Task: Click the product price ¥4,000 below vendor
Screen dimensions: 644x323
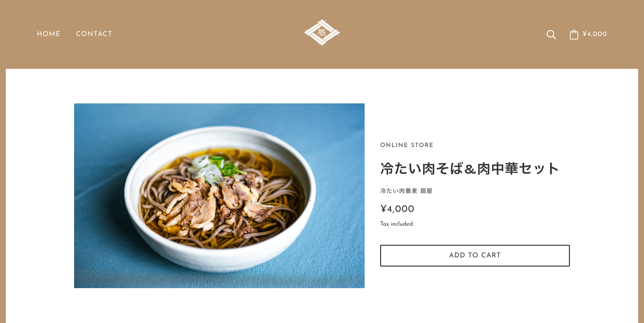Action: coord(397,209)
